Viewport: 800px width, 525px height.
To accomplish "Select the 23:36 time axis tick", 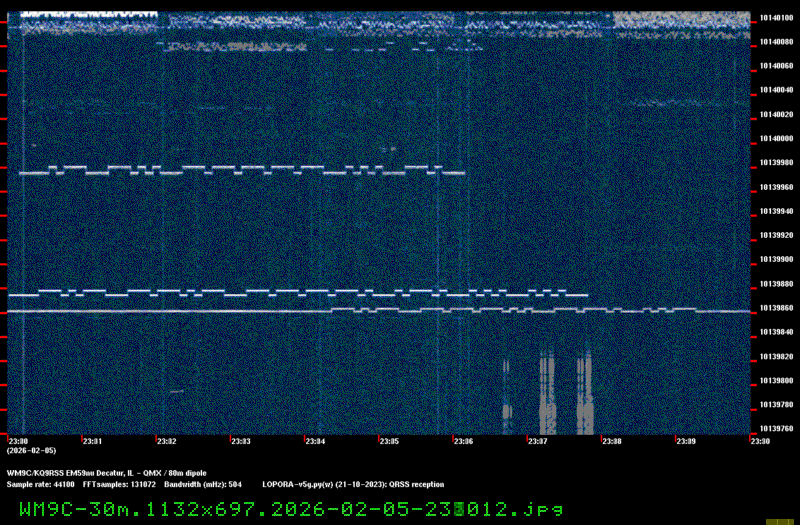I will pos(463,441).
